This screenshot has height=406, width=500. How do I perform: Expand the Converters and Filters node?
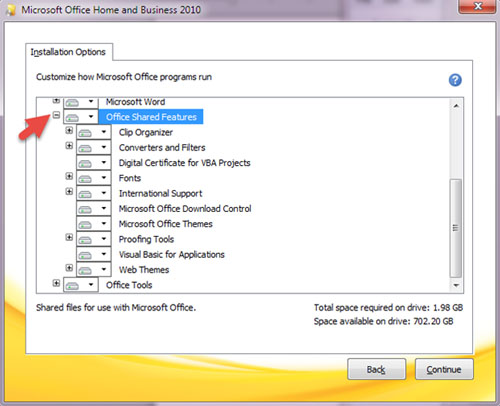tap(69, 146)
